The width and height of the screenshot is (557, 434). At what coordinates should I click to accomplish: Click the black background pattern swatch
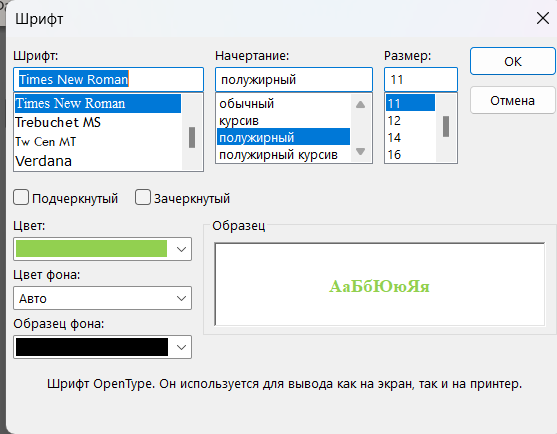click(x=92, y=347)
